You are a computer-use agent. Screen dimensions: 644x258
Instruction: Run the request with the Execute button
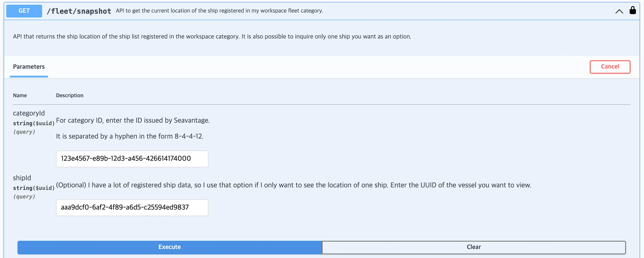click(169, 247)
